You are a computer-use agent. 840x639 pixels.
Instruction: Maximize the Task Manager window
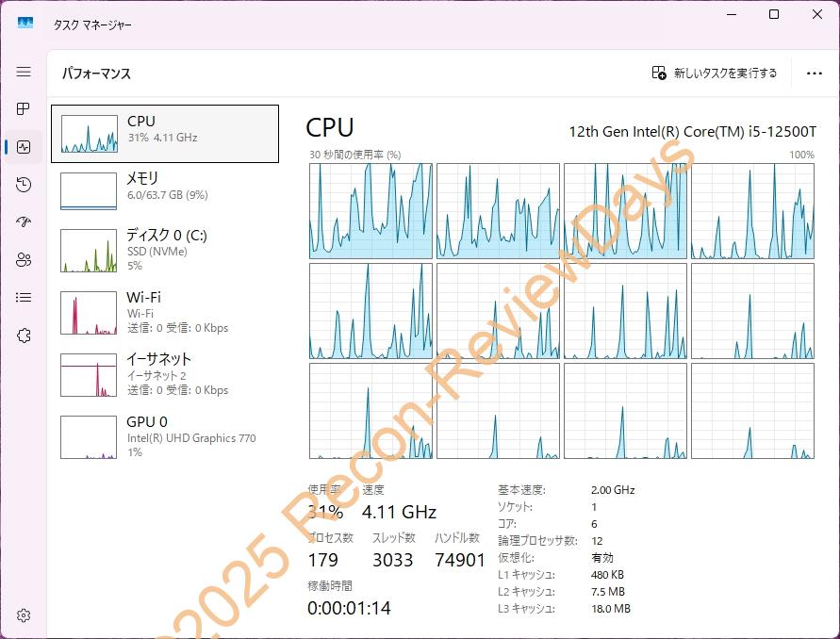[774, 14]
